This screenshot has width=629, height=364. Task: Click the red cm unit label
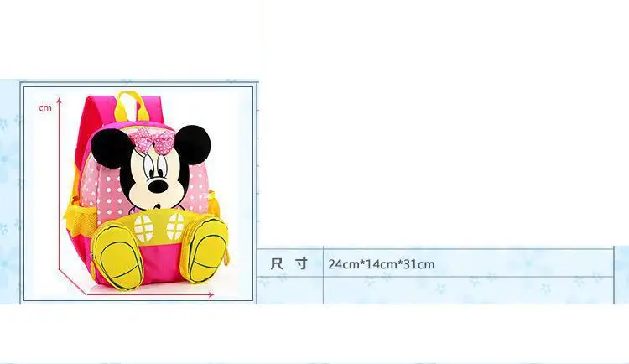[x=45, y=107]
